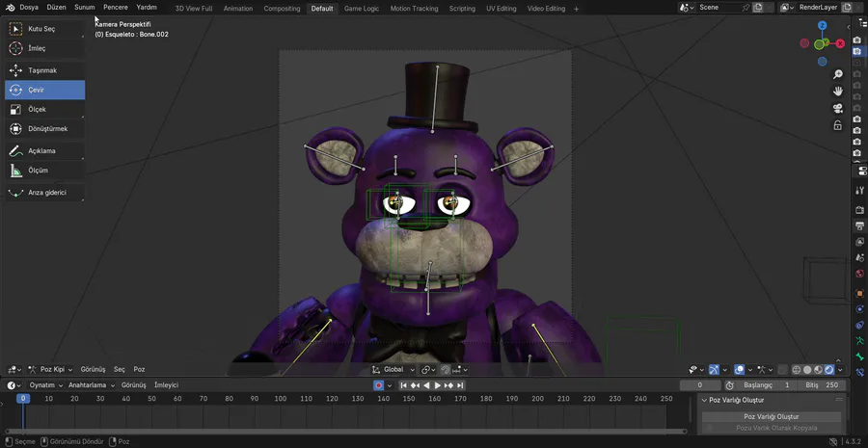
Task: Open the World properties globe tab
Action: tap(859, 274)
